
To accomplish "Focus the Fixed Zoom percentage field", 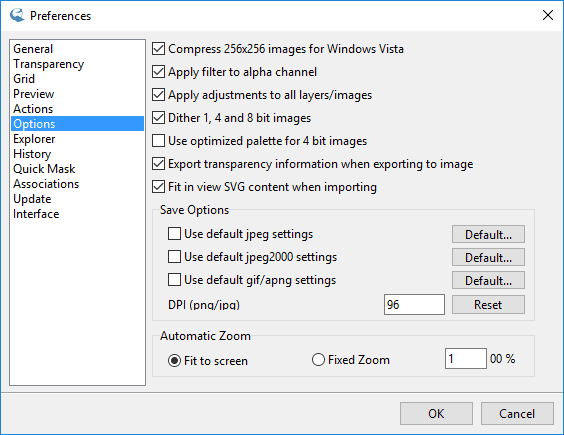I will 466,358.
